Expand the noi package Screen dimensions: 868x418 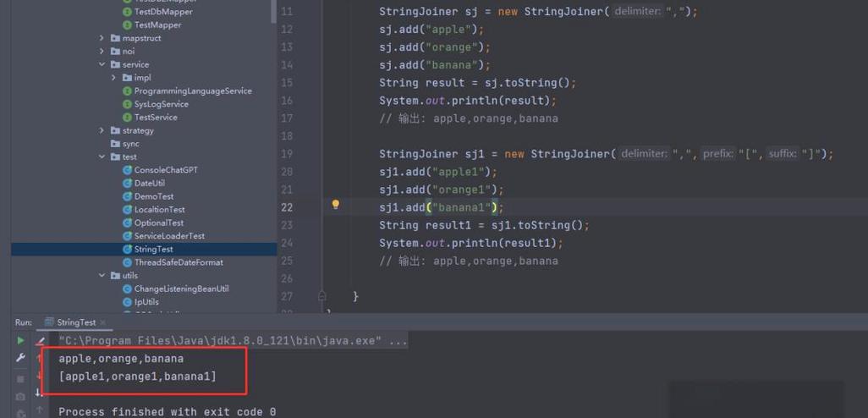coord(102,52)
